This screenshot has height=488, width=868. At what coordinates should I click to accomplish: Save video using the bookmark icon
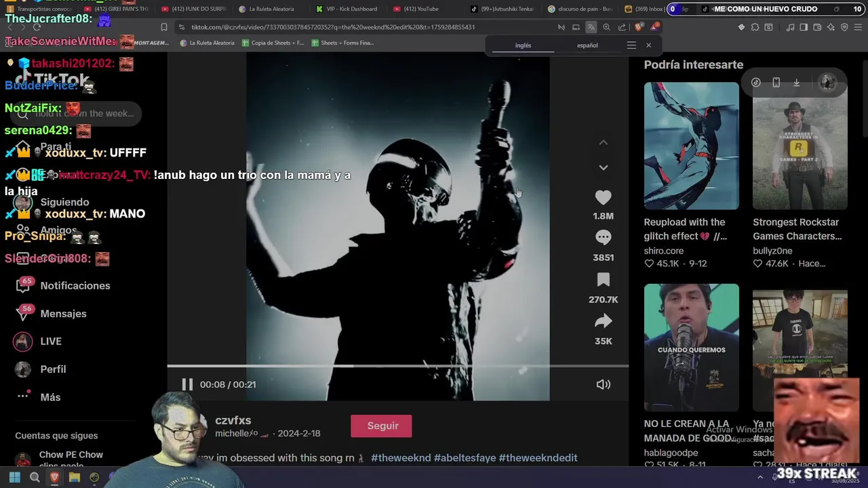pos(603,280)
